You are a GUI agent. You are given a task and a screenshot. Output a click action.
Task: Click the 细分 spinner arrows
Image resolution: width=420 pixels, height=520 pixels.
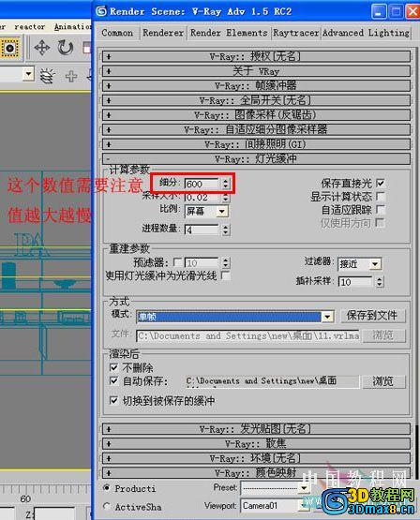tap(226, 184)
